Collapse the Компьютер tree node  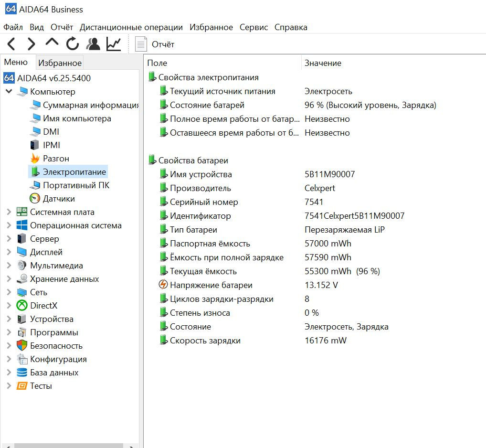pos(9,92)
